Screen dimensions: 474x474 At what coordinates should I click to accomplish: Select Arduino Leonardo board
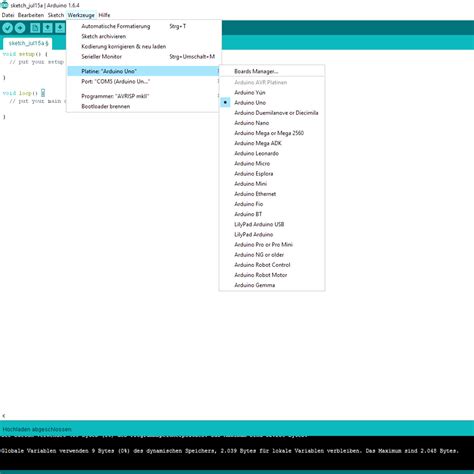click(272, 153)
